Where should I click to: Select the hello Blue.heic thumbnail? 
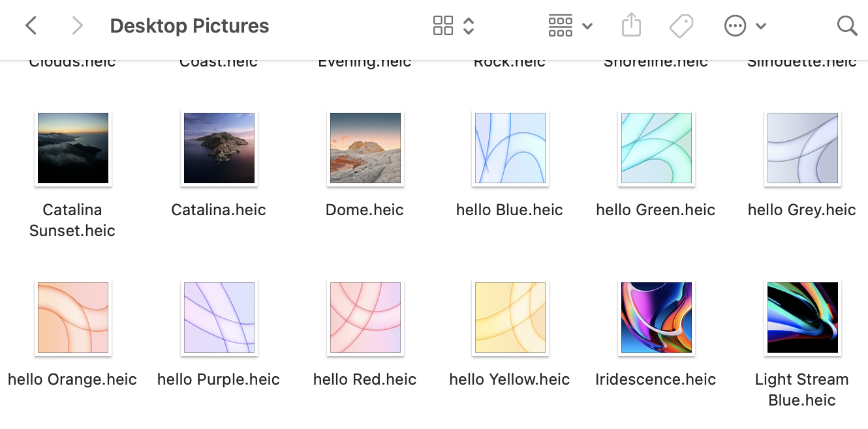510,148
